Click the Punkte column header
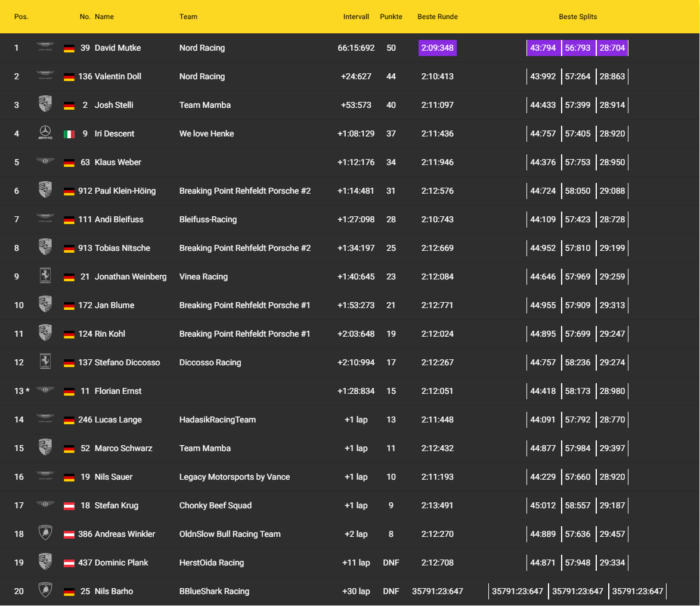Viewport: 700px width, 606px height. [391, 17]
